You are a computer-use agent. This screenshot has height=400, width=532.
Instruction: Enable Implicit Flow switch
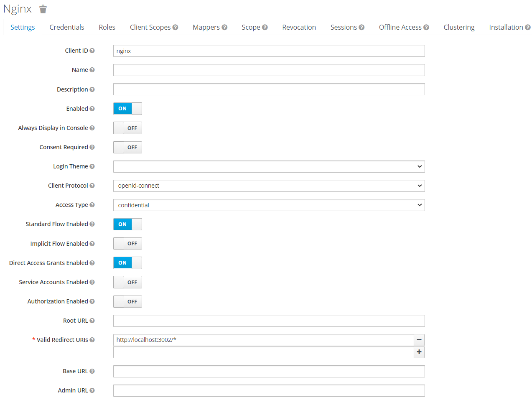tap(127, 244)
